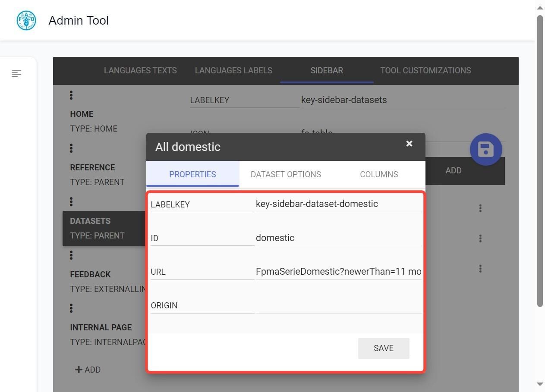
Task: Click the FAO logo icon
Action: pos(26,20)
